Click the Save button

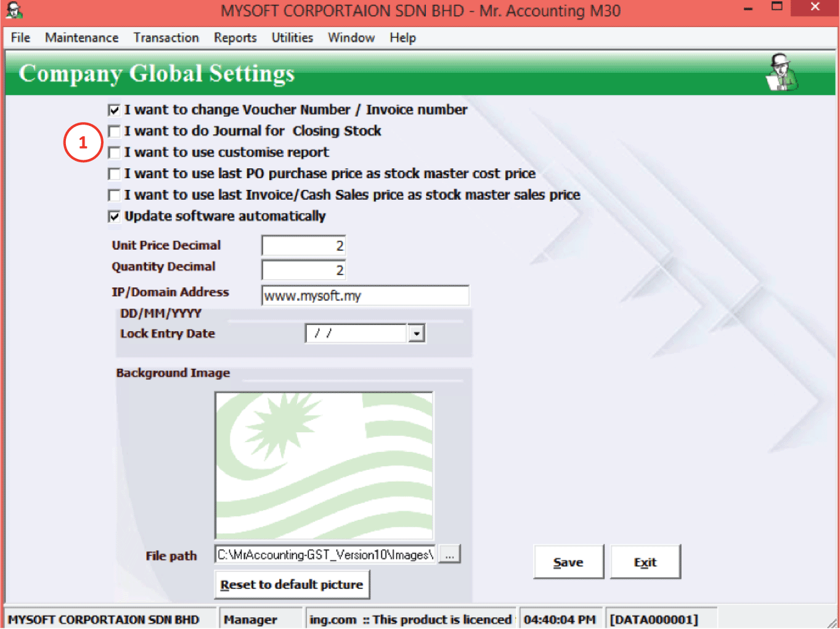pos(568,562)
